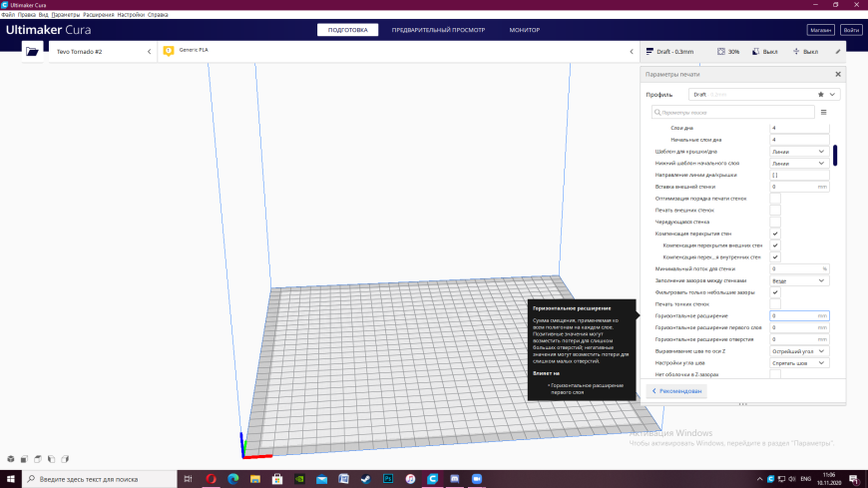Screen dimensions: 868x488
Task: Open the Вид menu
Action: (43, 14)
